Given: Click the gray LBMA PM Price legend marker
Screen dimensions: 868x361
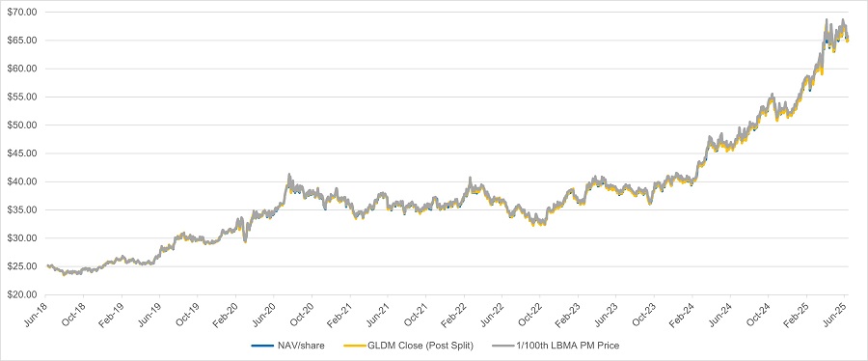Looking at the screenshot, I should click(502, 347).
